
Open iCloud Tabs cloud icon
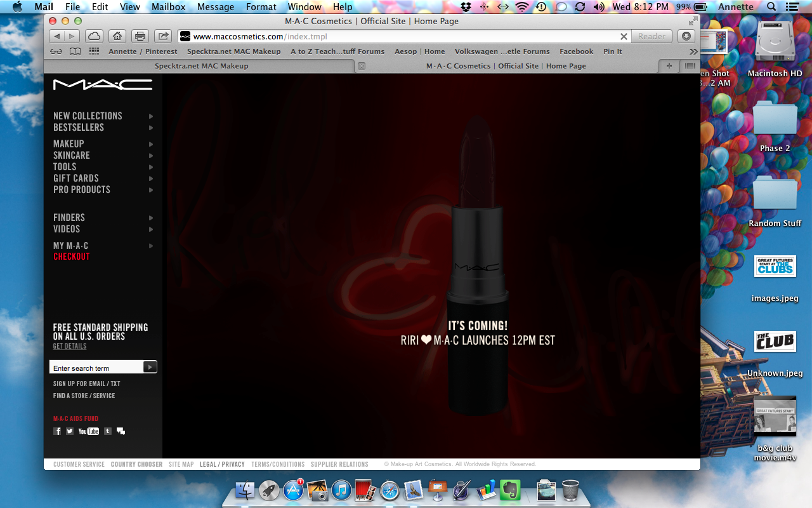(93, 36)
